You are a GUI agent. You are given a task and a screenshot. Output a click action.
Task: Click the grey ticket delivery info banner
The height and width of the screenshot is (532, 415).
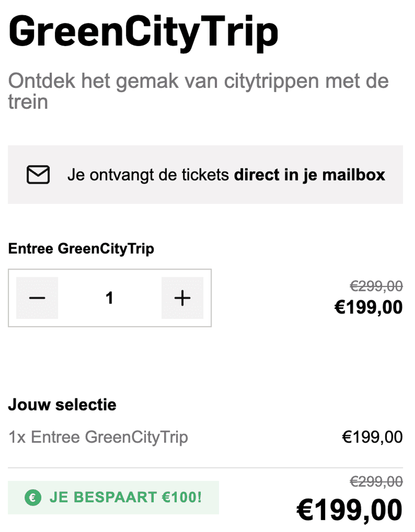click(205, 175)
